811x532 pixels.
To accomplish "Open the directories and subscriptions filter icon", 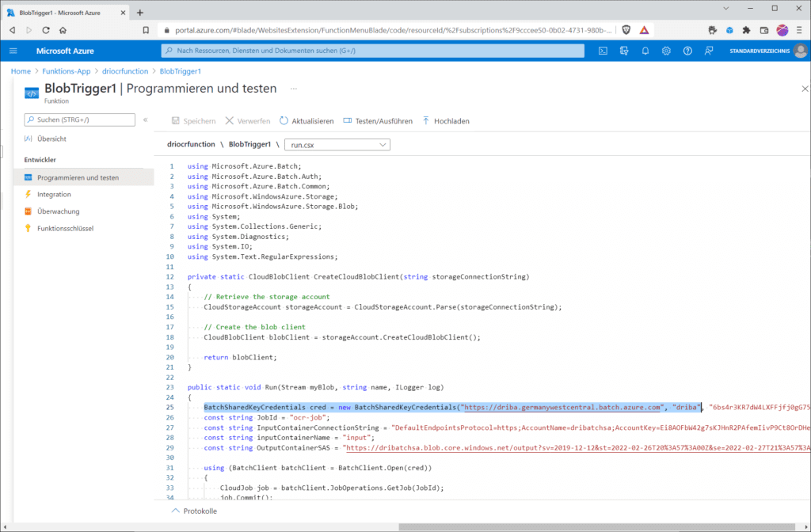I will pos(624,51).
